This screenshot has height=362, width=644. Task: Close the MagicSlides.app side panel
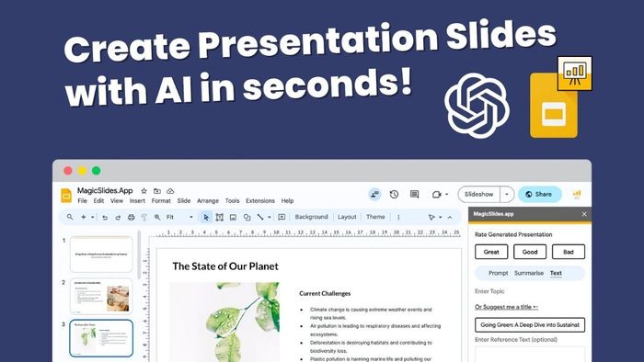point(584,214)
